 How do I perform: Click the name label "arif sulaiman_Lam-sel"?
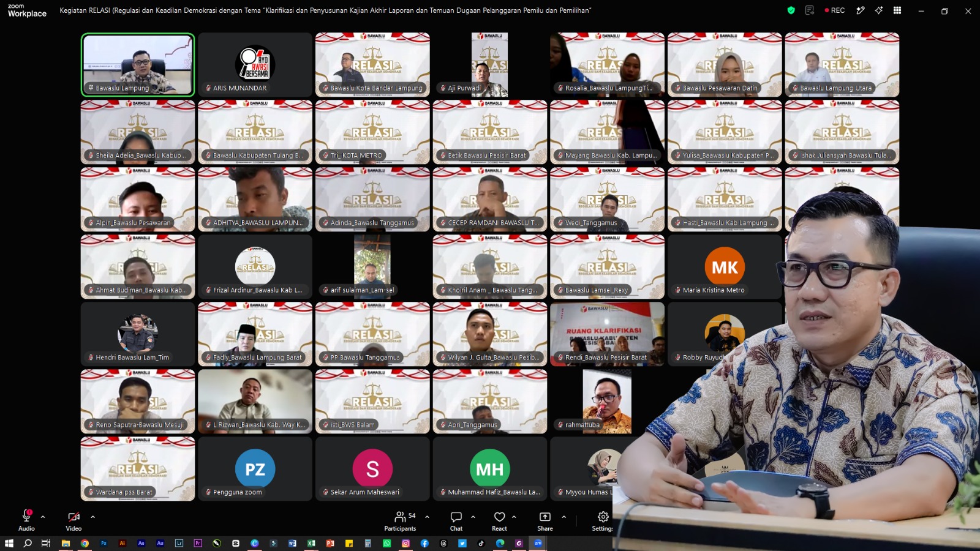point(363,290)
